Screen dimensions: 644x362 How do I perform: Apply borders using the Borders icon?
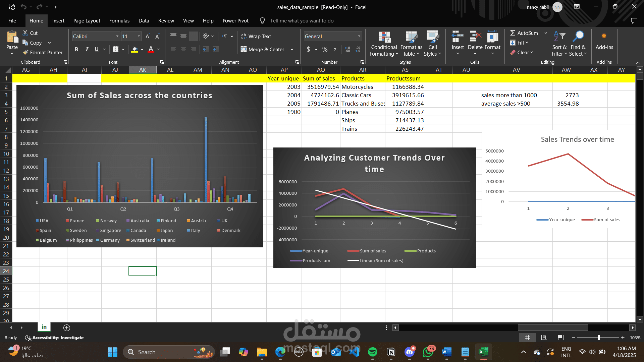point(115,49)
